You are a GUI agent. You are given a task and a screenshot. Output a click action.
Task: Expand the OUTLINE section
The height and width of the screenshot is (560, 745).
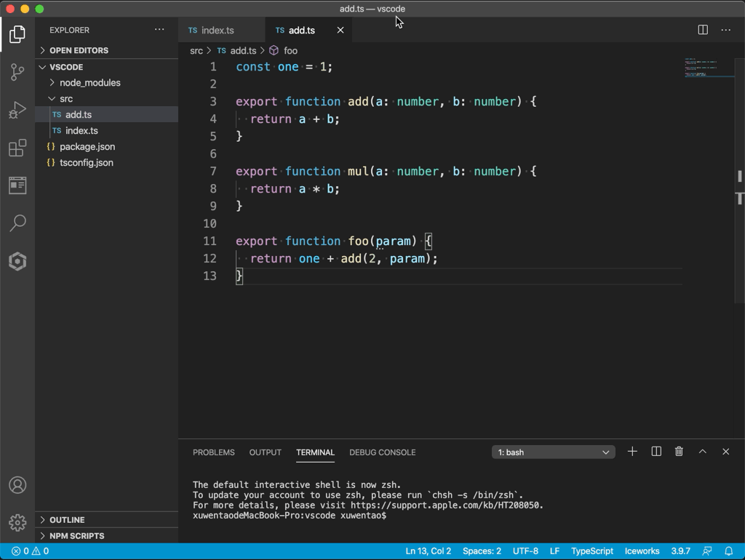click(x=67, y=520)
